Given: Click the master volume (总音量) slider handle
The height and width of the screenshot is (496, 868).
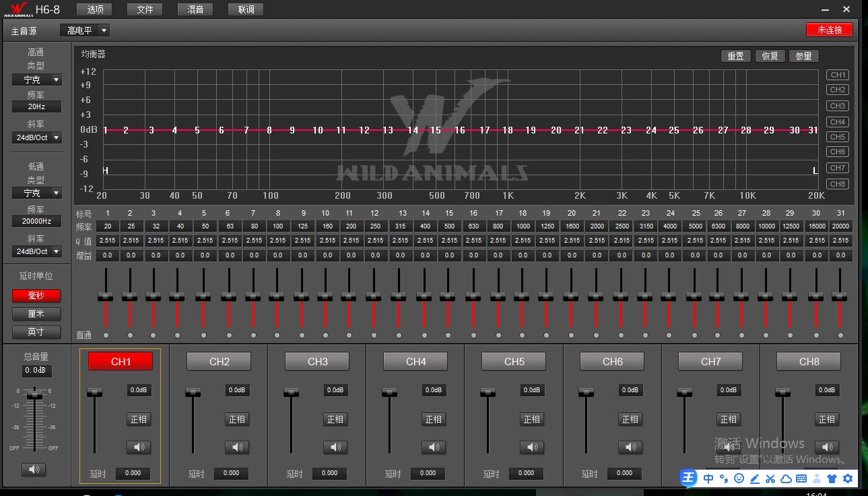Looking at the screenshot, I should pyautogui.click(x=34, y=396).
